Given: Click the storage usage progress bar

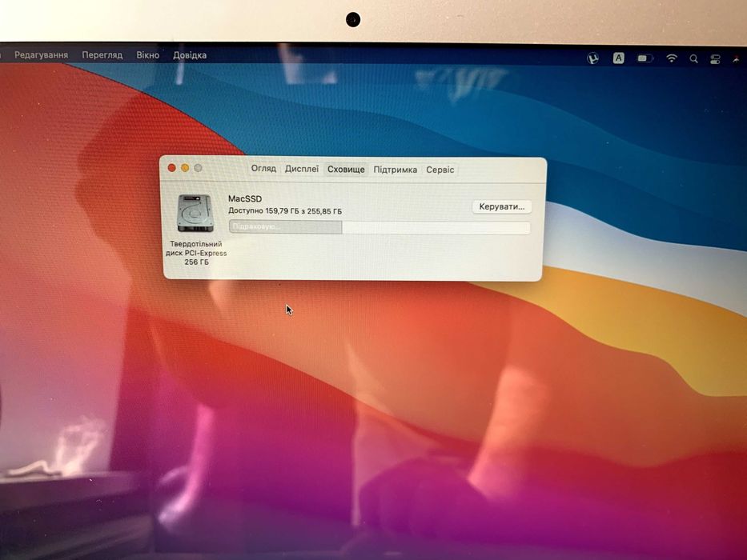Looking at the screenshot, I should pos(380,227).
